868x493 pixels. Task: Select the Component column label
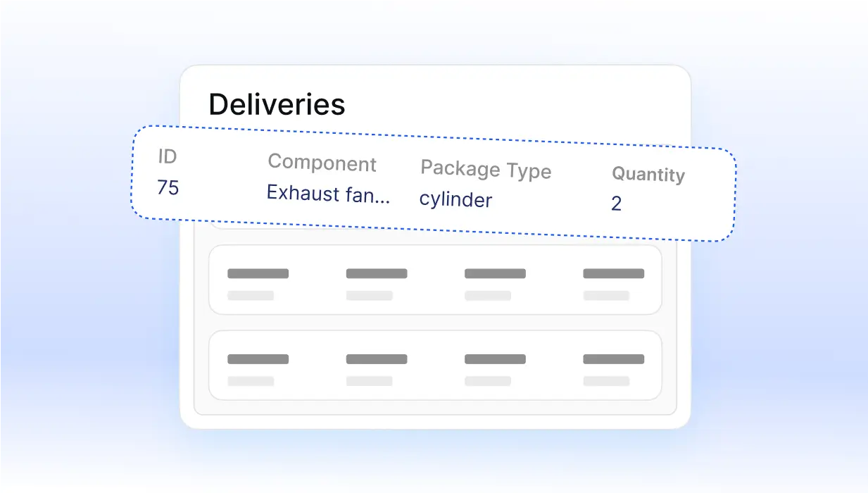coord(322,163)
